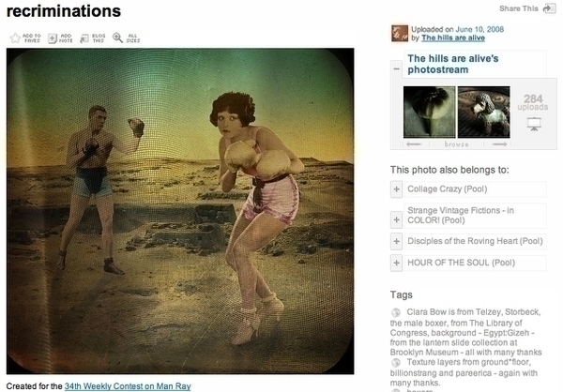Expand Disciples of the Roving Heart pool
The width and height of the screenshot is (563, 392).
pyautogui.click(x=396, y=241)
